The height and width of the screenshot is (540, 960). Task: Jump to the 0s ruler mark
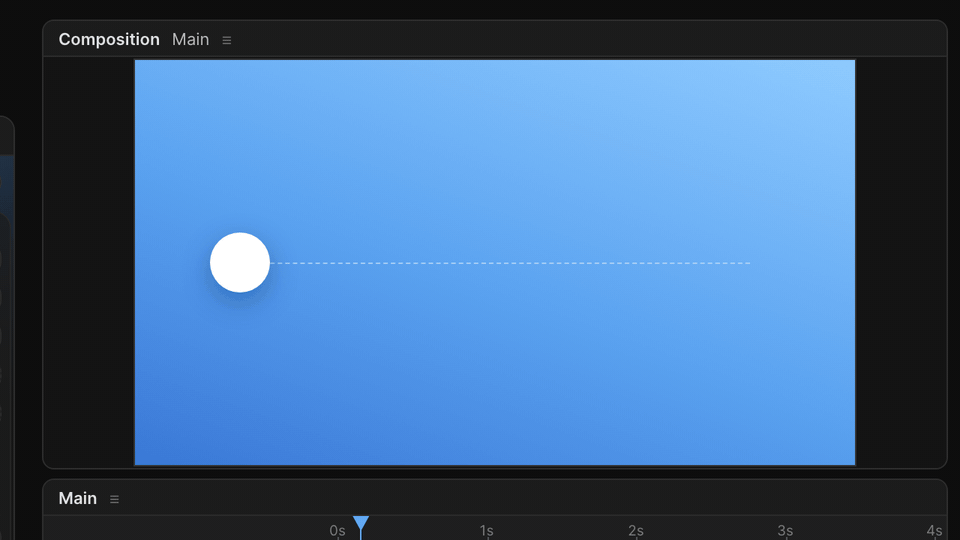(337, 531)
